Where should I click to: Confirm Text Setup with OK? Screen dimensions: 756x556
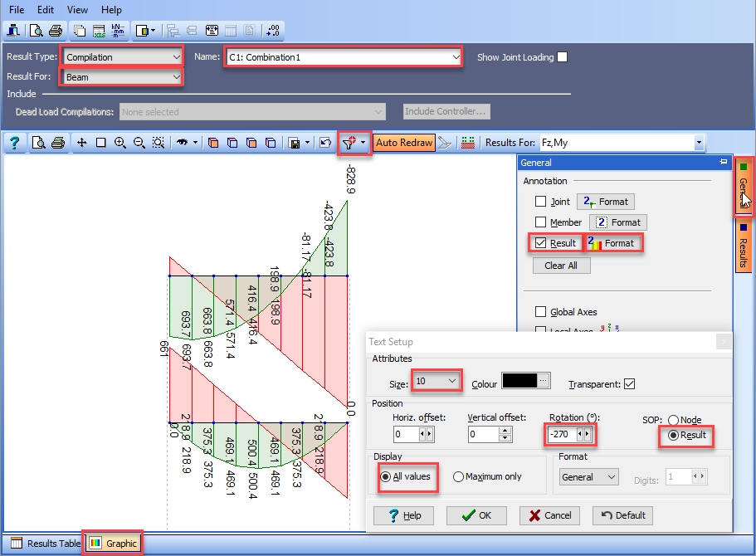click(476, 515)
